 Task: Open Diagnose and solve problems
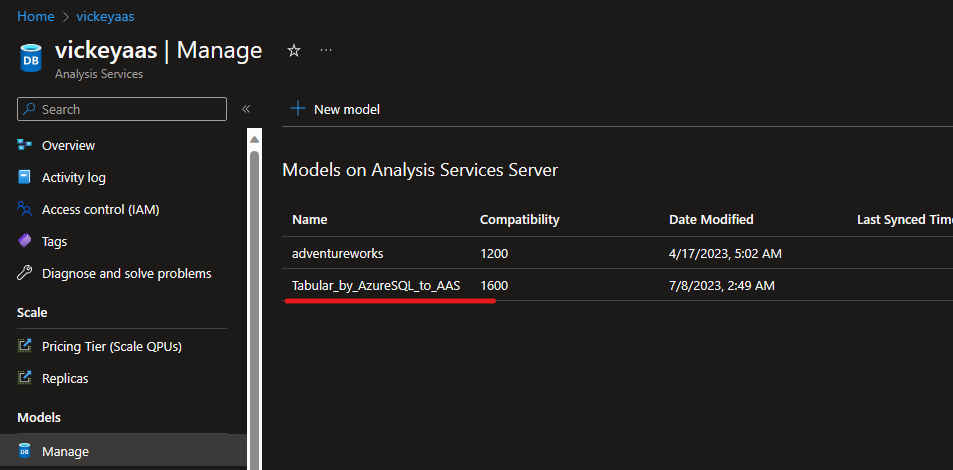point(126,274)
